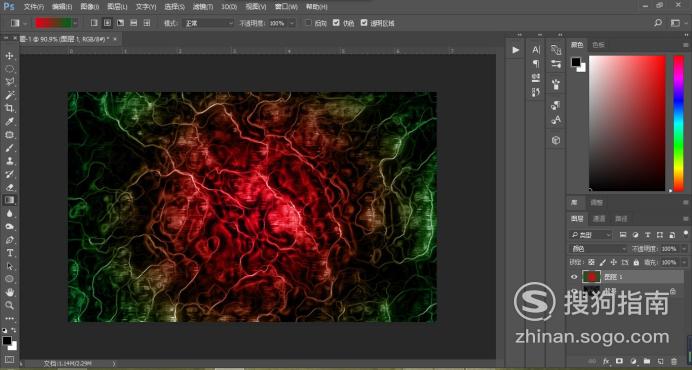Delete layer with trash icon
692x370 pixels.
tap(674, 362)
